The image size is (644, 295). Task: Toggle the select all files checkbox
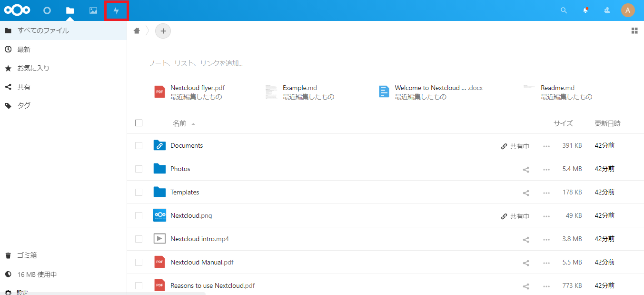pyautogui.click(x=139, y=123)
